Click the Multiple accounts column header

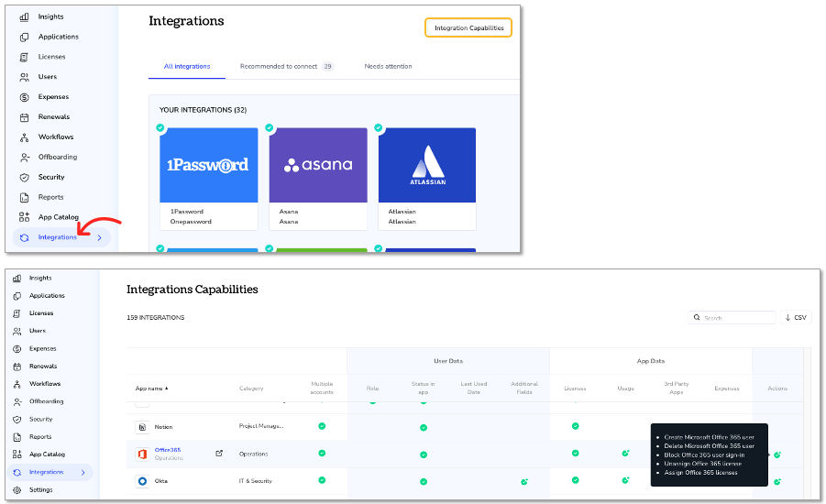pos(322,389)
